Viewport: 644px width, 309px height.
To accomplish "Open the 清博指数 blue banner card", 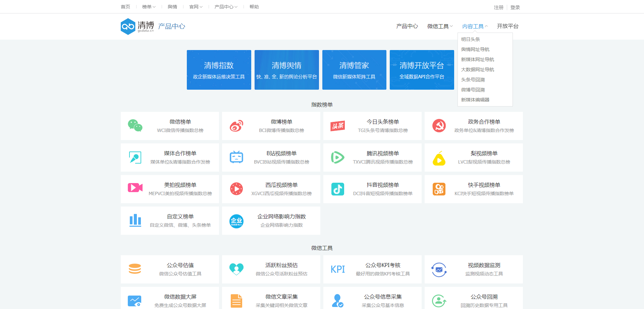I will (x=219, y=70).
